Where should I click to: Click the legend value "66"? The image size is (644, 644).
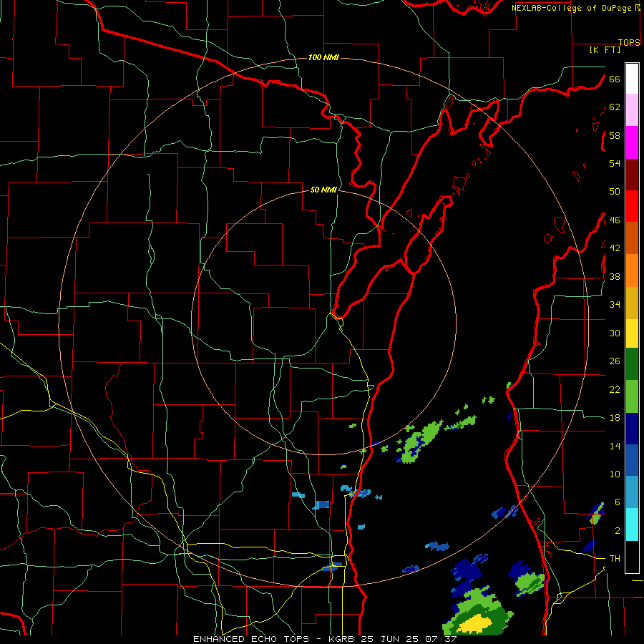click(x=615, y=79)
